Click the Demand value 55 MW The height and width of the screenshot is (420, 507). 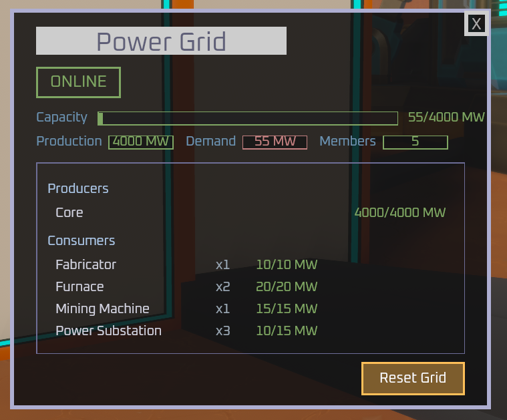pyautogui.click(x=275, y=142)
